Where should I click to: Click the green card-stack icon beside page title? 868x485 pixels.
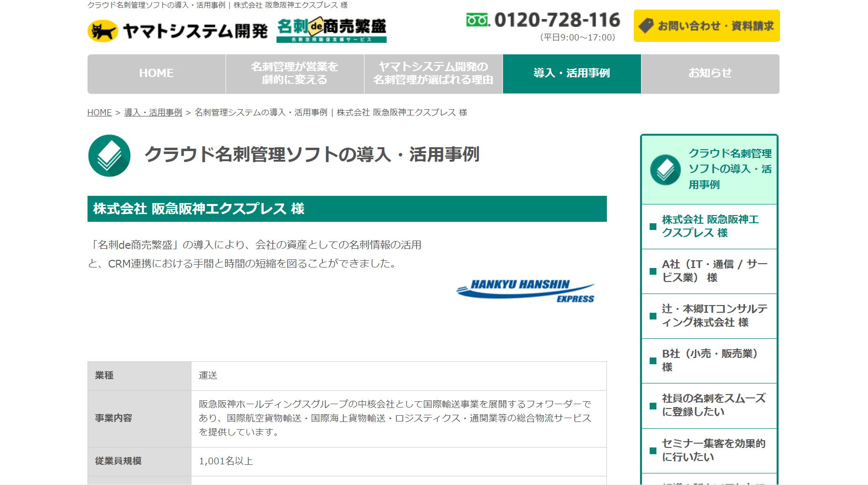pos(110,155)
